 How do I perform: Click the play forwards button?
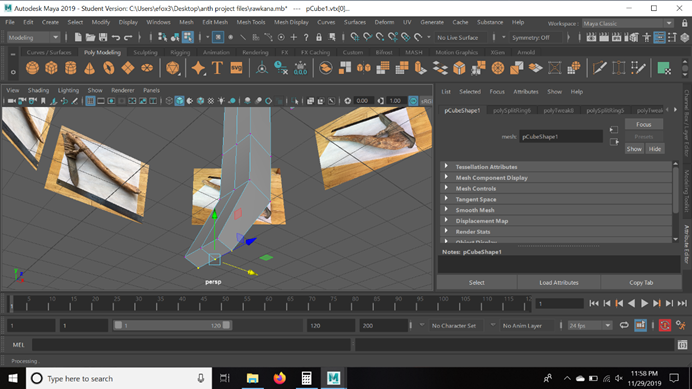coord(644,303)
